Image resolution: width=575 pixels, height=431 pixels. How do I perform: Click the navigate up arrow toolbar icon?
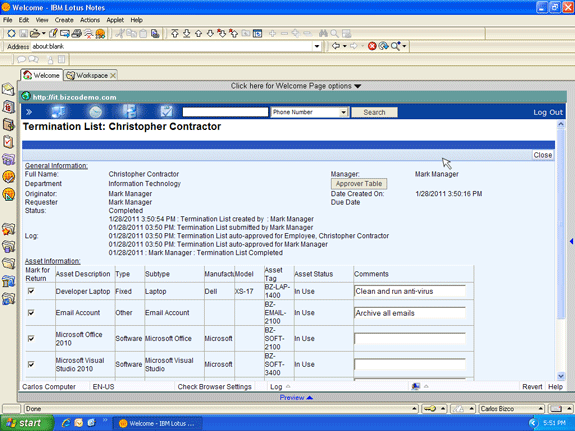point(198,34)
